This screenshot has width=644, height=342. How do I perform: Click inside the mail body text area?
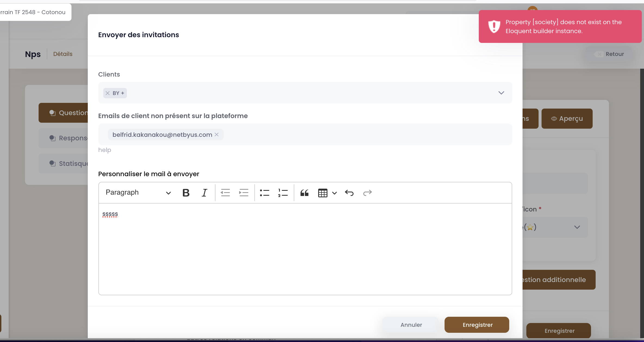(305, 249)
